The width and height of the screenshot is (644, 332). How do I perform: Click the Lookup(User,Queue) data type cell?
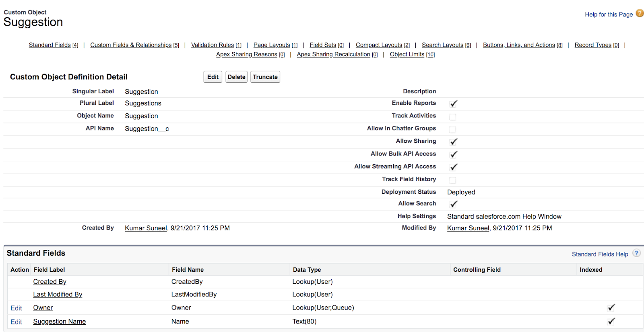[323, 307]
